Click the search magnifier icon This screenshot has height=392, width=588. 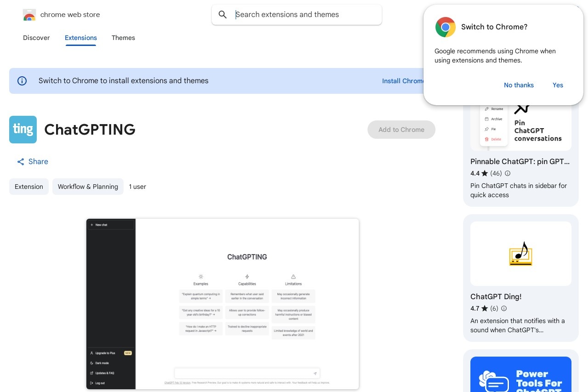[x=223, y=15]
